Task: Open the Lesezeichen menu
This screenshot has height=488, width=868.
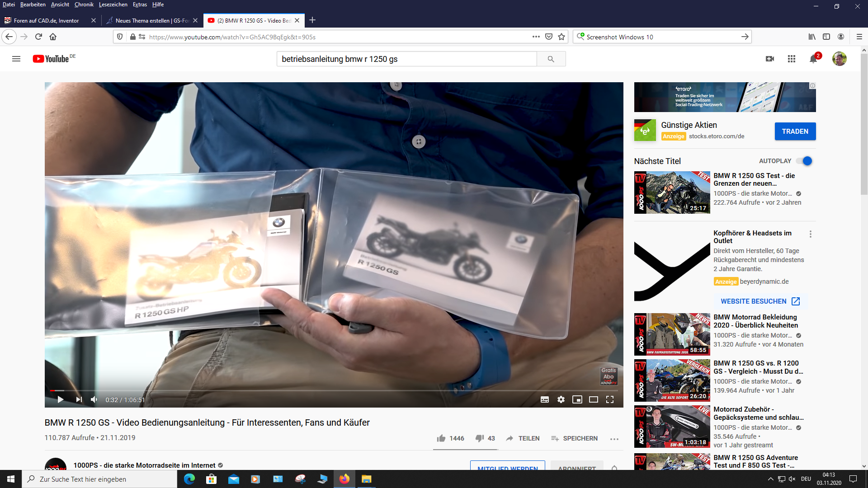Action: [x=113, y=5]
